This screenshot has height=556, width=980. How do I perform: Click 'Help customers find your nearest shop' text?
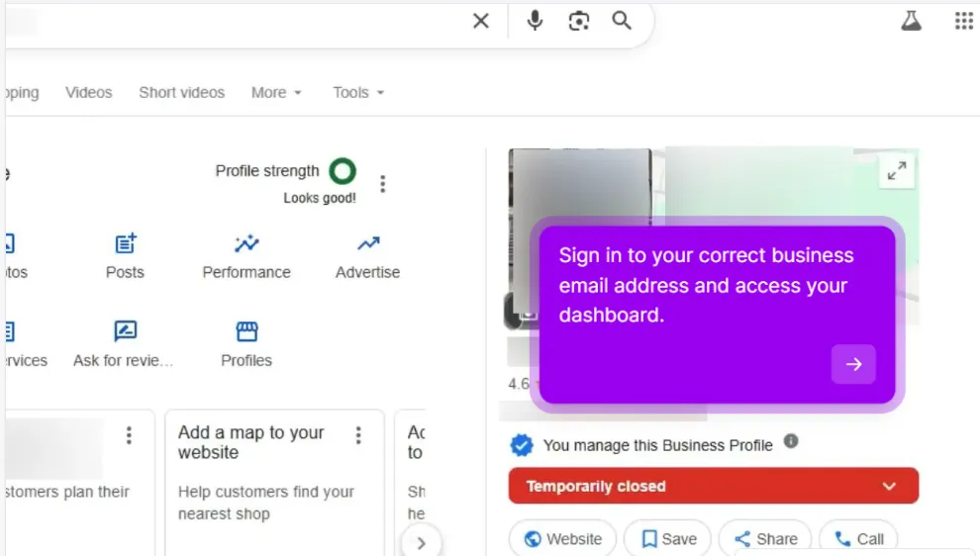click(265, 503)
